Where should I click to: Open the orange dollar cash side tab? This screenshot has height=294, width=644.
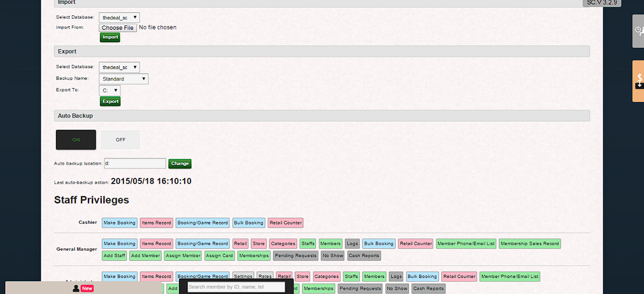(x=638, y=81)
